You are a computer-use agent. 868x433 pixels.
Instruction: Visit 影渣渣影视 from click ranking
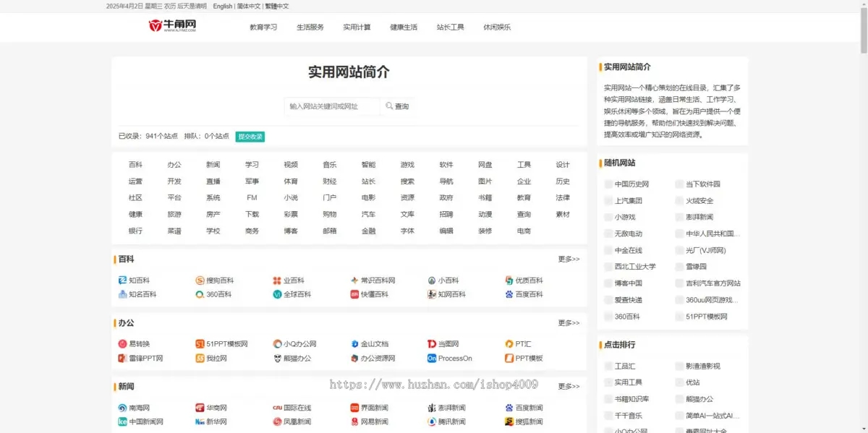point(703,366)
